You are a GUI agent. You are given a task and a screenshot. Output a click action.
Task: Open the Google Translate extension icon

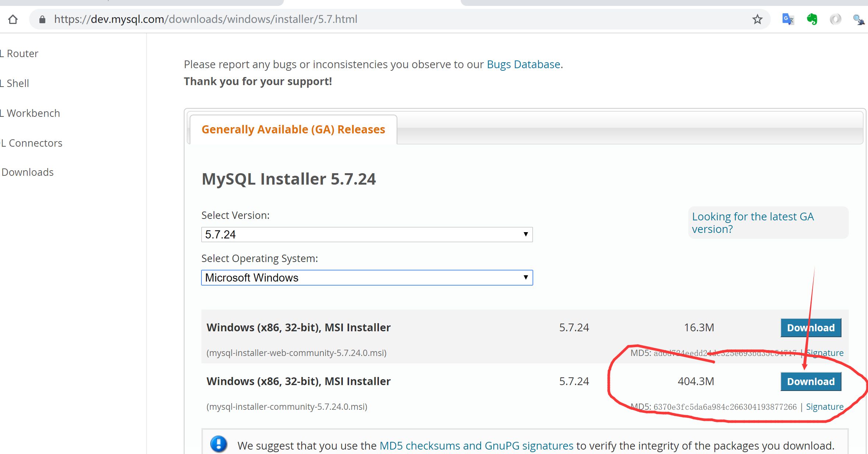(788, 19)
